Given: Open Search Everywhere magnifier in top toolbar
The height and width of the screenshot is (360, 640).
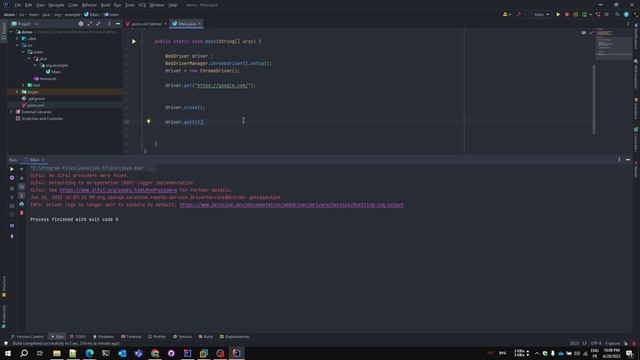Looking at the screenshot, I should (617, 14).
